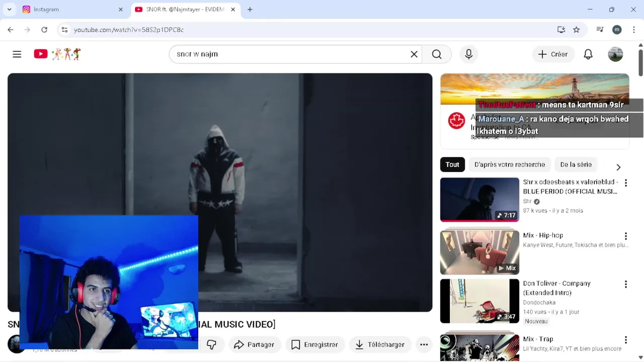644x362 pixels.
Task: Open a new browser tab
Action: coord(250,10)
